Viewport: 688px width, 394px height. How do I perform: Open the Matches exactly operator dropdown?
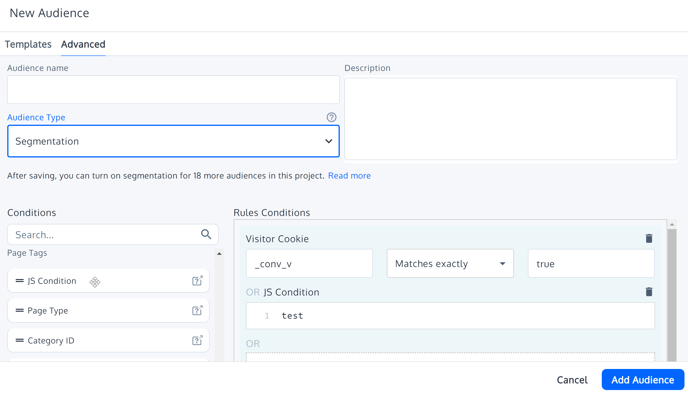tap(450, 264)
